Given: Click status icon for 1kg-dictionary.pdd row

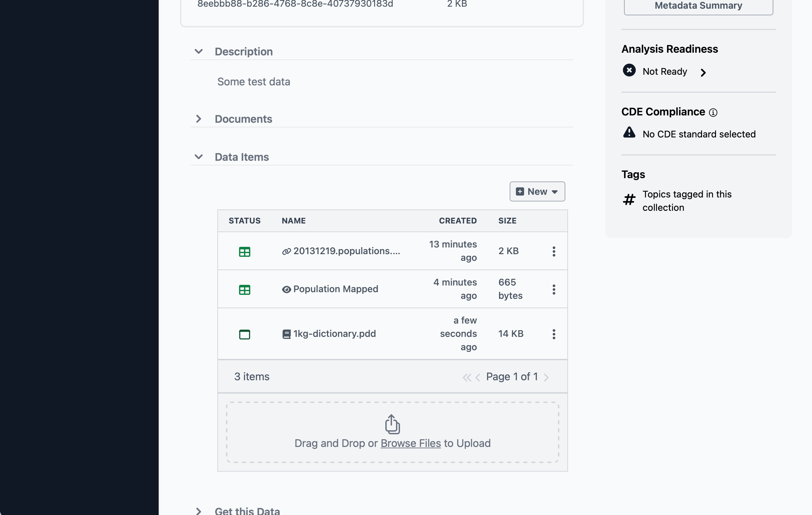Looking at the screenshot, I should 244,334.
